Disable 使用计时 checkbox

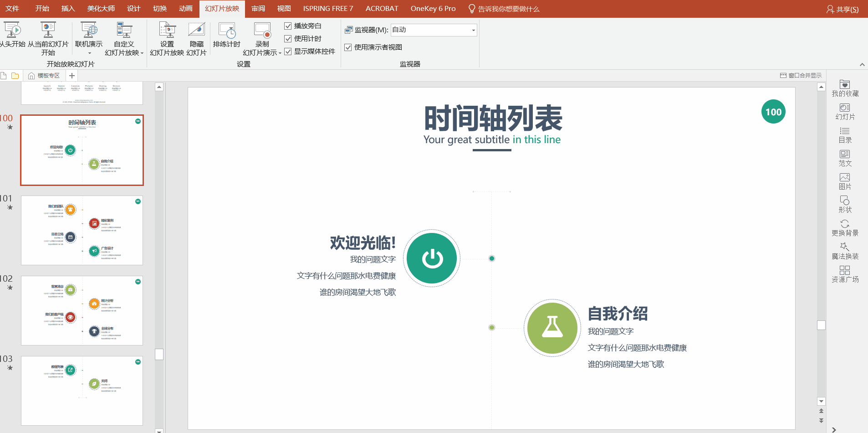coord(288,39)
